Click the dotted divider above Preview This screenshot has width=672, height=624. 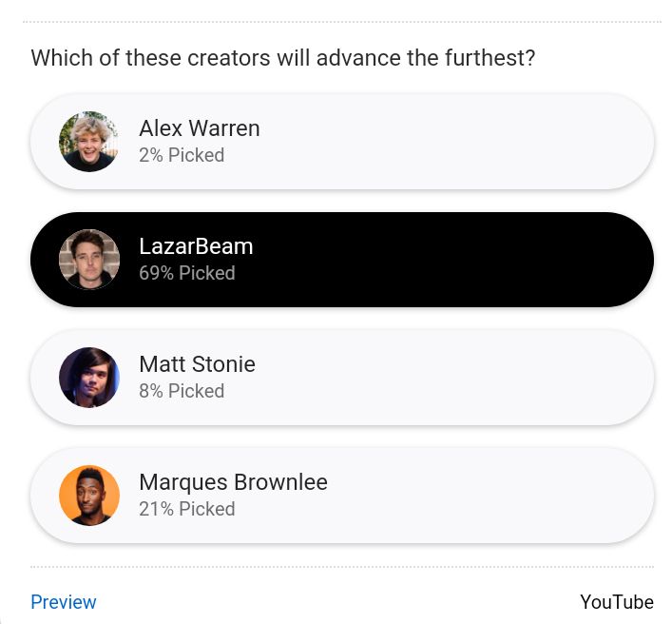(342, 567)
